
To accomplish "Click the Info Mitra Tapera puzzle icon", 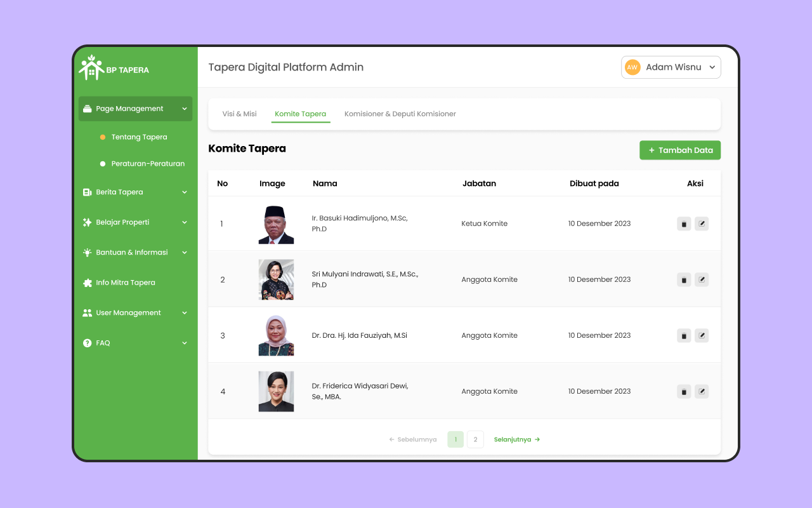I will click(x=87, y=283).
